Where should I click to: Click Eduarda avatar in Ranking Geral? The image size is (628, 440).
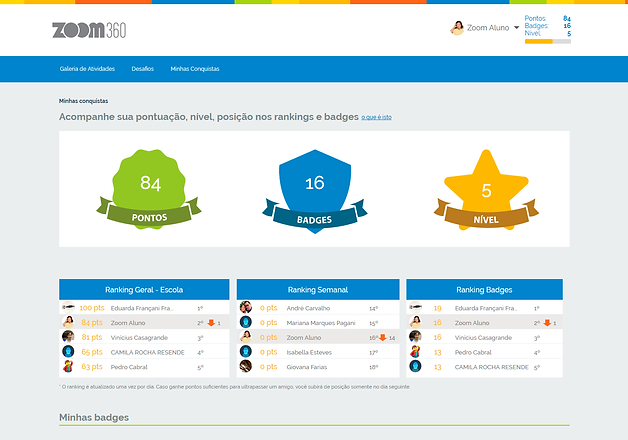point(68,307)
